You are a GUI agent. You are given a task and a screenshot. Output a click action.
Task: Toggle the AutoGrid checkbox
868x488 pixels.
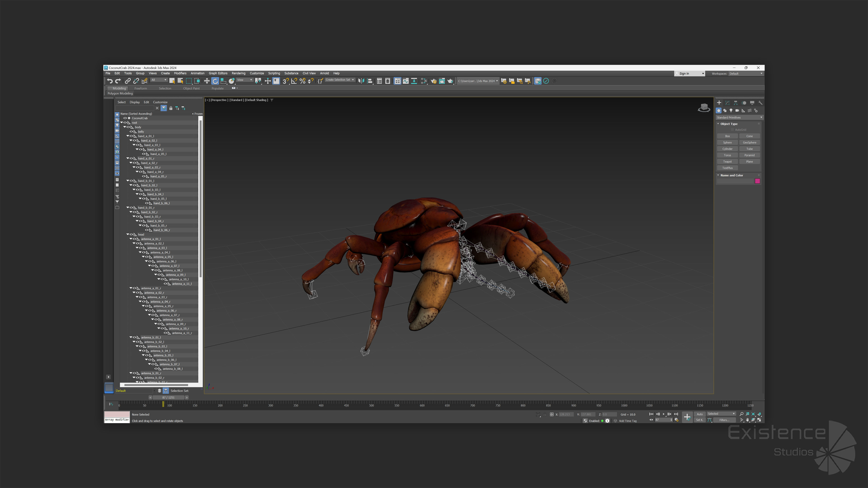pyautogui.click(x=732, y=130)
